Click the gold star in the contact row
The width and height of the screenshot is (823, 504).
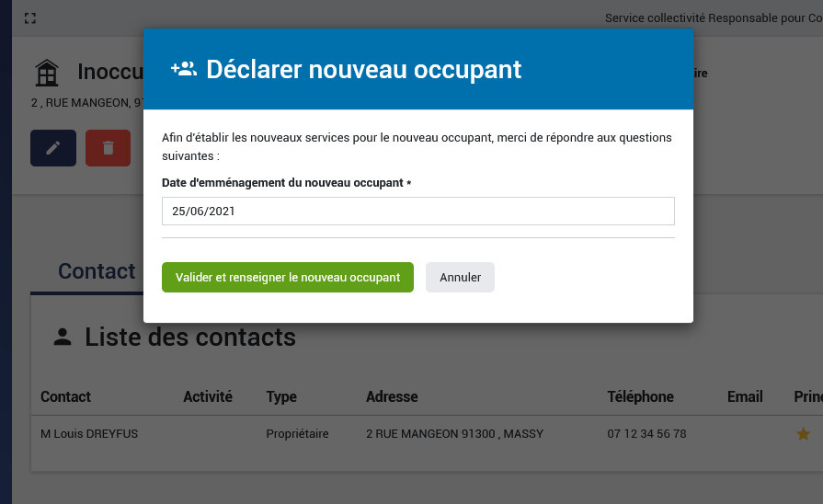point(803,434)
